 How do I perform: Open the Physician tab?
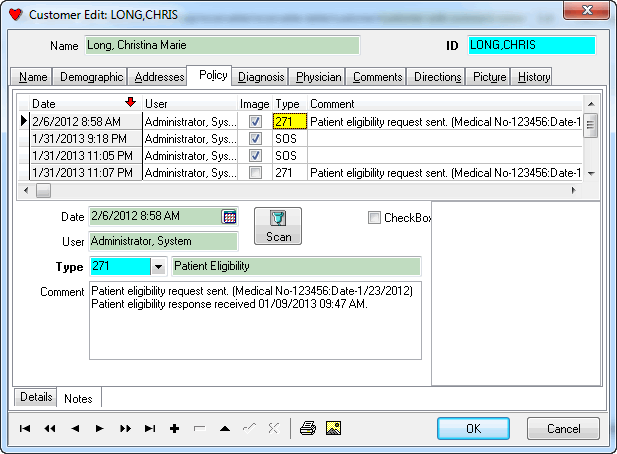point(318,77)
